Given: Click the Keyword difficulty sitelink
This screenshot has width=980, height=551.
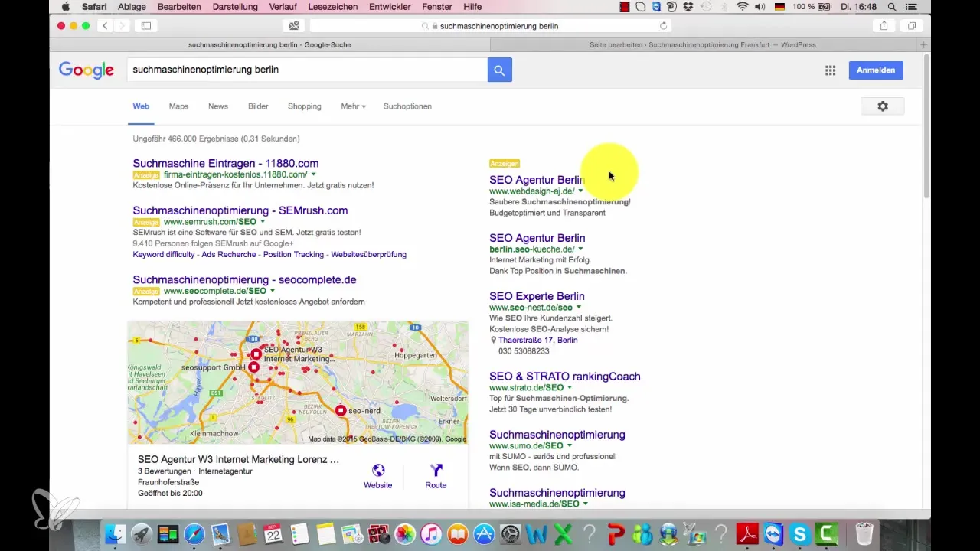Looking at the screenshot, I should (165, 254).
